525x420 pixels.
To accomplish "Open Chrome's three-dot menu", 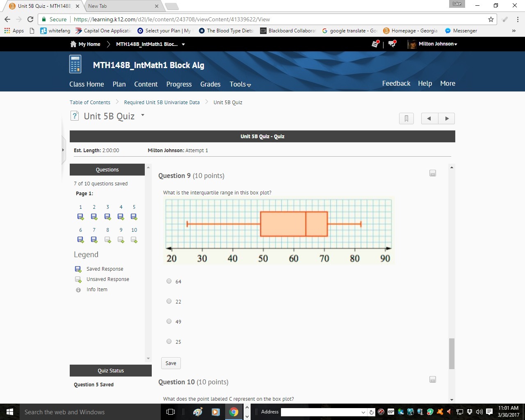I will 518,19.
